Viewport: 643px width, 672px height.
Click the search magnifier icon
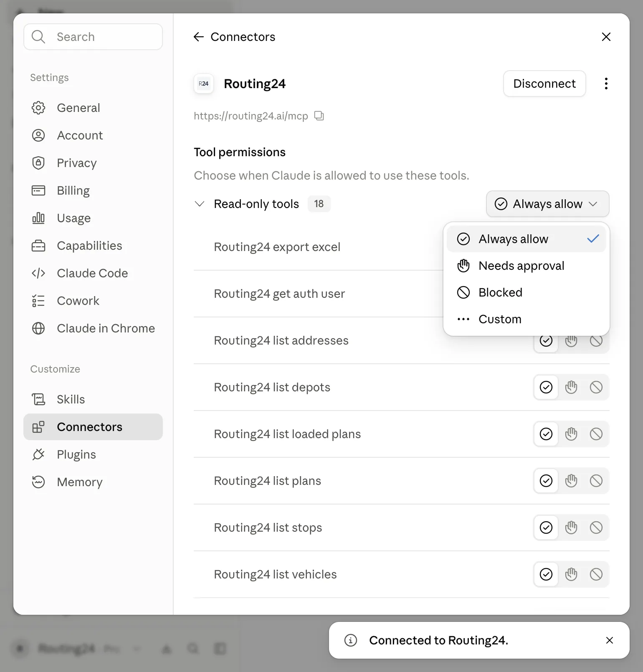(x=38, y=37)
